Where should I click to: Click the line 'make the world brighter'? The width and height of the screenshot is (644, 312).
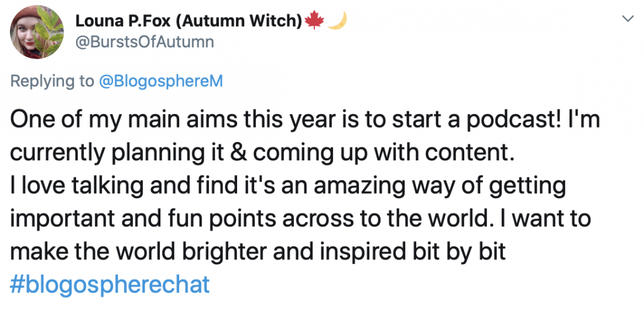tap(258, 252)
